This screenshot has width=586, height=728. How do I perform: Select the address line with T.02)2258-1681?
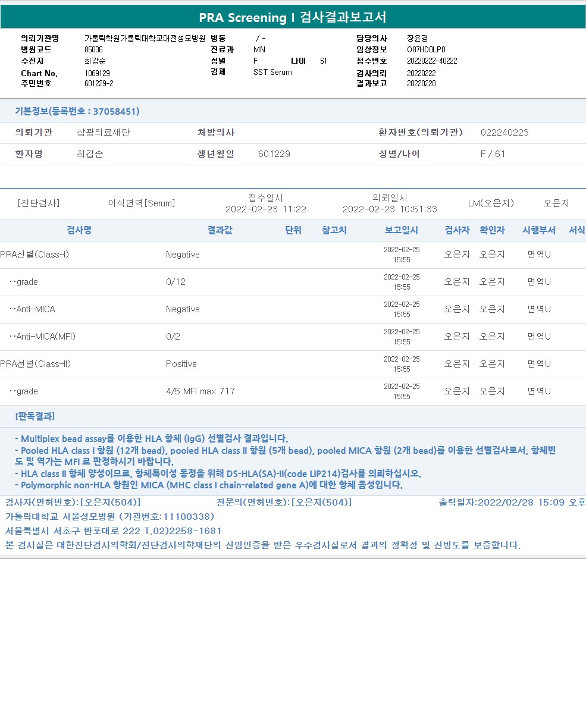[x=113, y=531]
